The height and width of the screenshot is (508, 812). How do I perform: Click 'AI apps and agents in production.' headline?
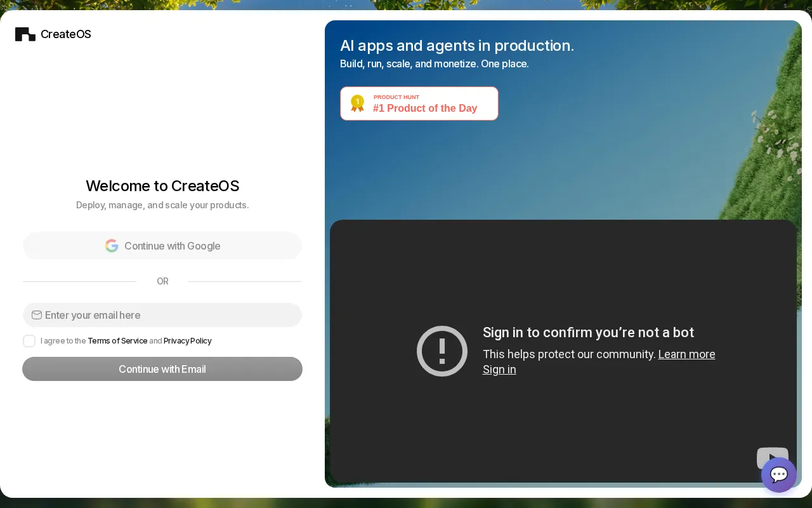[457, 46]
